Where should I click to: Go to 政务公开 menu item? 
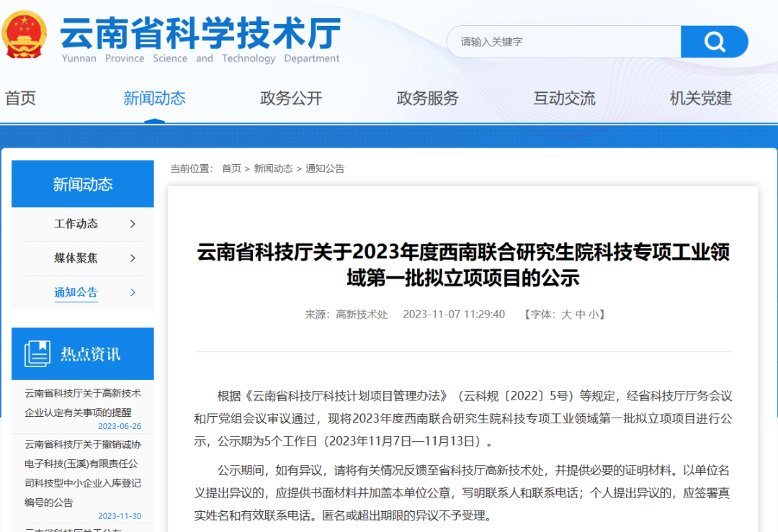(291, 99)
